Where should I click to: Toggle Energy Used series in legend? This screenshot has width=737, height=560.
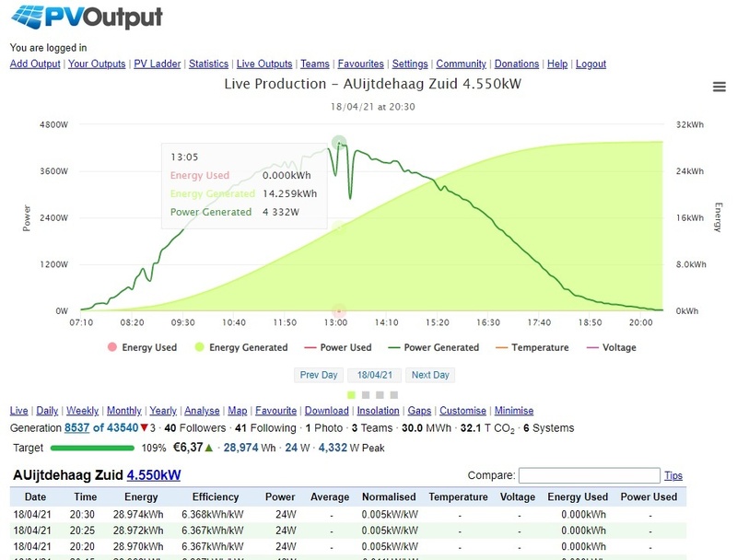pyautogui.click(x=143, y=347)
